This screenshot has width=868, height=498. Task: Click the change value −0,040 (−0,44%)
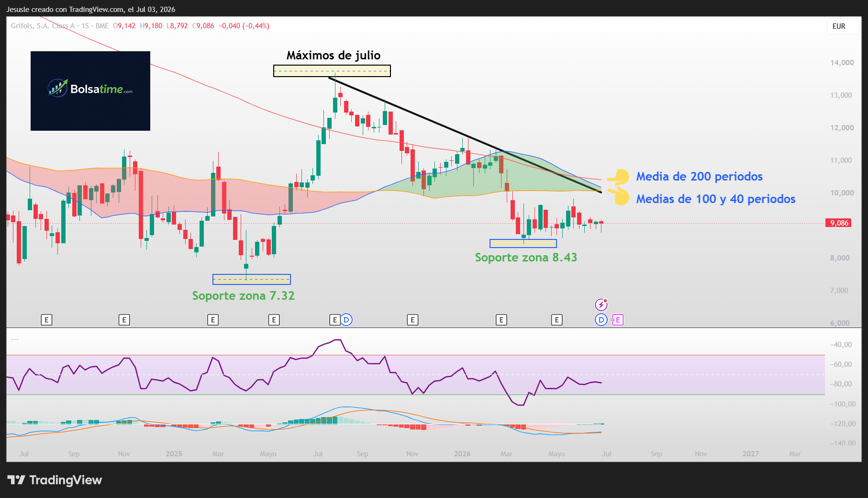244,26
